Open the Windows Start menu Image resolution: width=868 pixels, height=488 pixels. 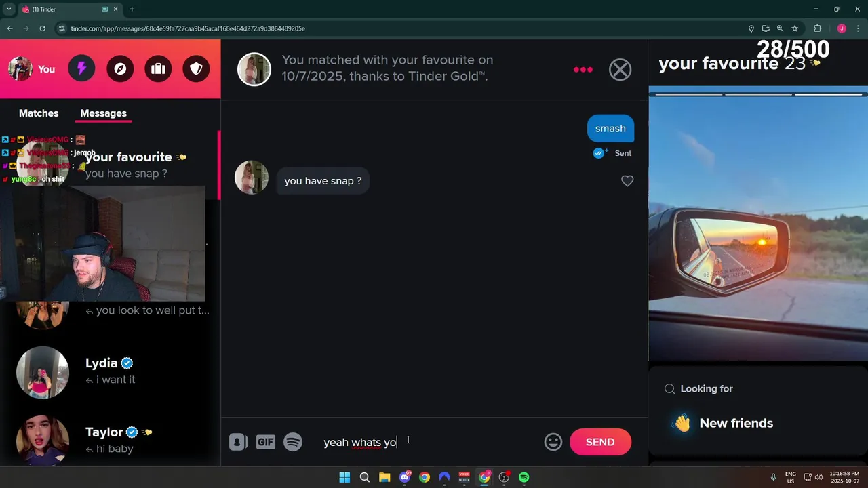tap(344, 477)
